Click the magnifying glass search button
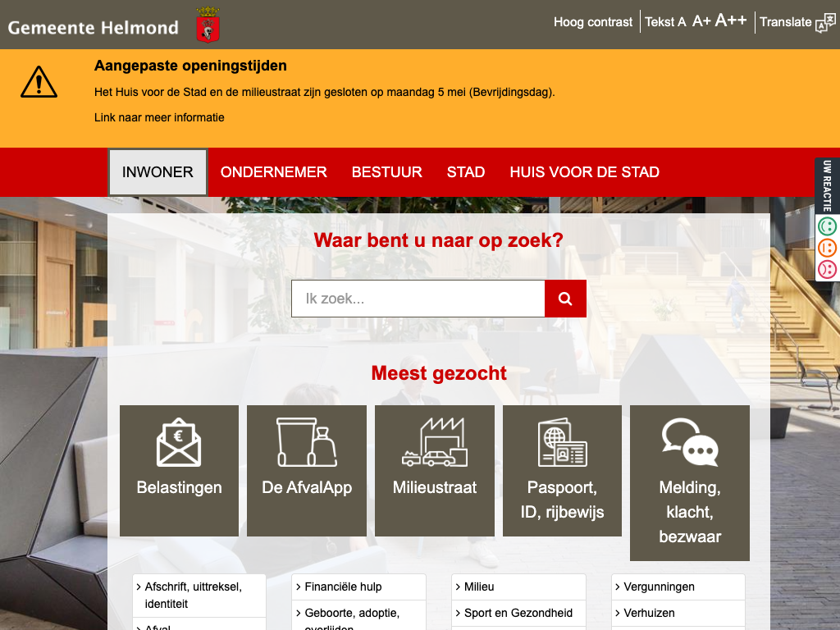 (x=565, y=299)
